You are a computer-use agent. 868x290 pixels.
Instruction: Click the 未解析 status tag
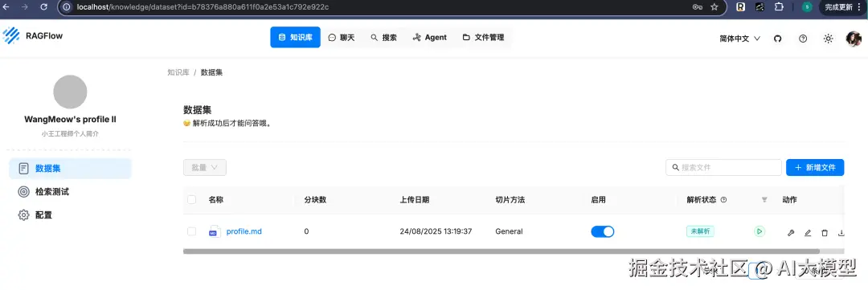coord(700,231)
